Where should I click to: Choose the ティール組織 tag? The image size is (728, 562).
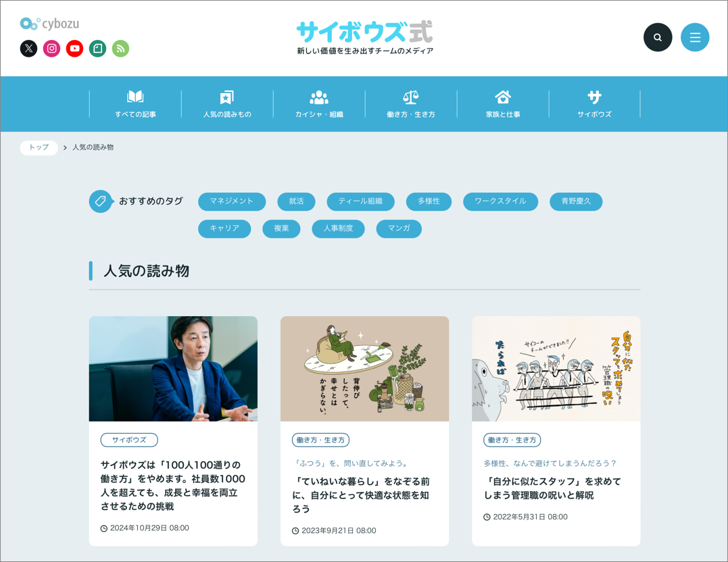click(x=360, y=201)
